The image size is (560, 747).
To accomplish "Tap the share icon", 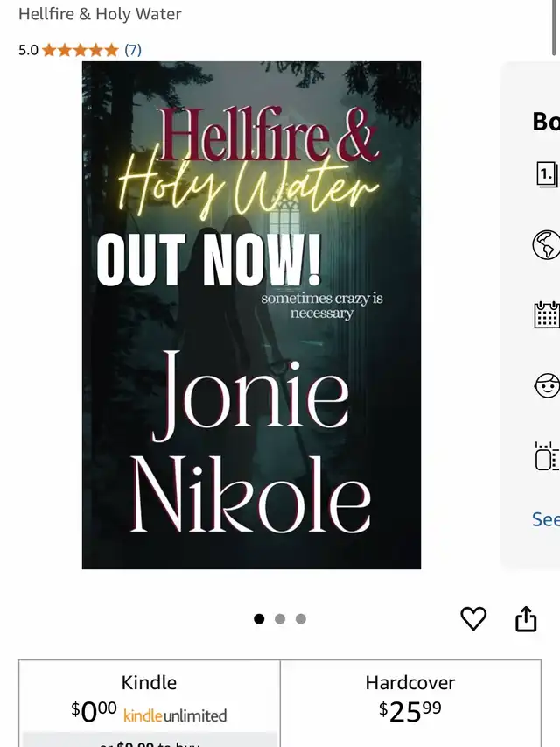I will pos(526,618).
